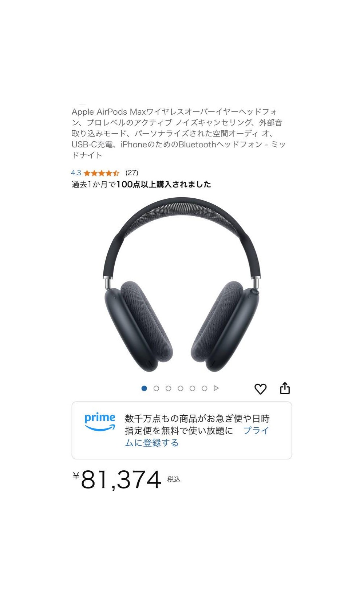Image resolution: width=364 pixels, height=601 pixels.
Task: Open the (27) reviews count
Action: [x=132, y=173]
